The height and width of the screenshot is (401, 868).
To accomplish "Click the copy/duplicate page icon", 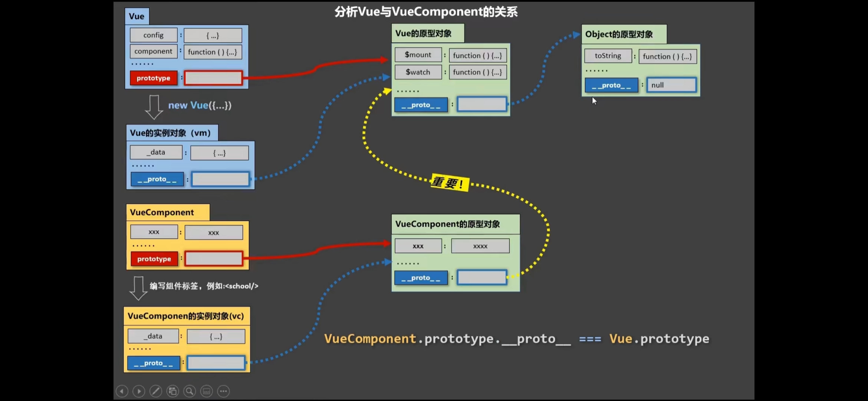I will tap(173, 391).
